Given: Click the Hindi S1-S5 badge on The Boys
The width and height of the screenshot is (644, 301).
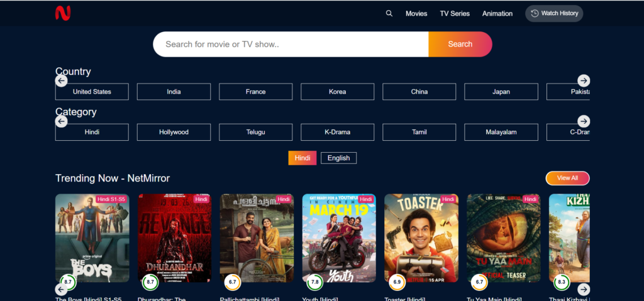Looking at the screenshot, I should [111, 199].
